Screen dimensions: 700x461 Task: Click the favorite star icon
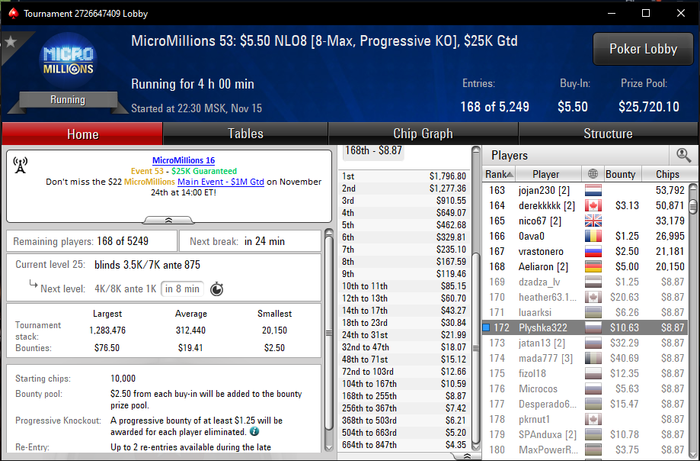11,42
